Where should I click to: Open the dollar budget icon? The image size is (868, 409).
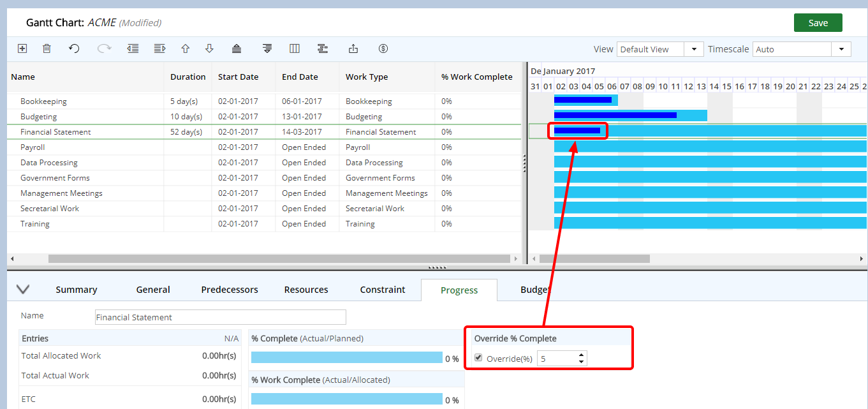[383, 48]
